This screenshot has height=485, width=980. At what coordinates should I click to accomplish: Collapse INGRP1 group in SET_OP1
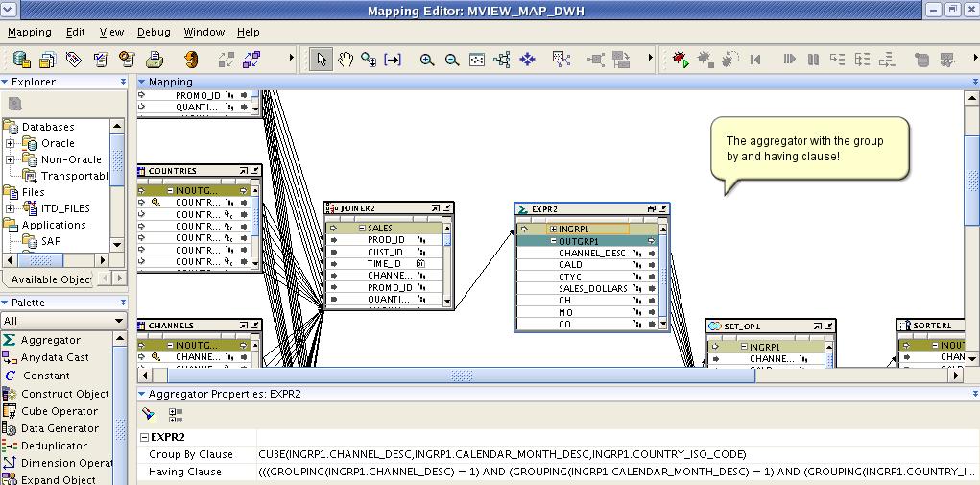click(x=744, y=347)
